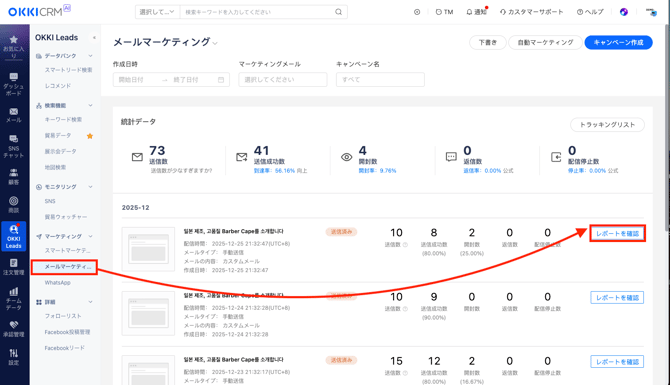Click the orange star beside 貿易データ

pyautogui.click(x=90, y=136)
